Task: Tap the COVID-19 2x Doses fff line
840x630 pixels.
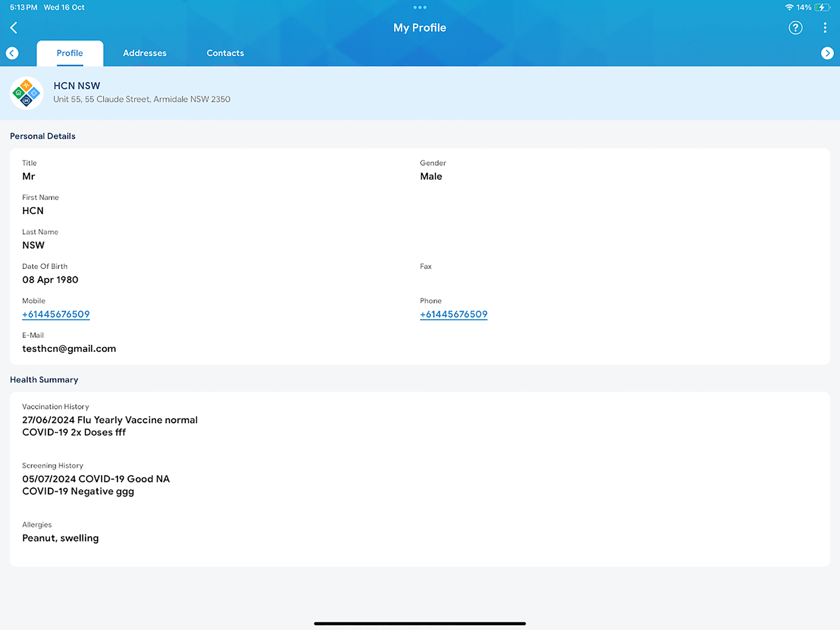Action: coord(74,433)
